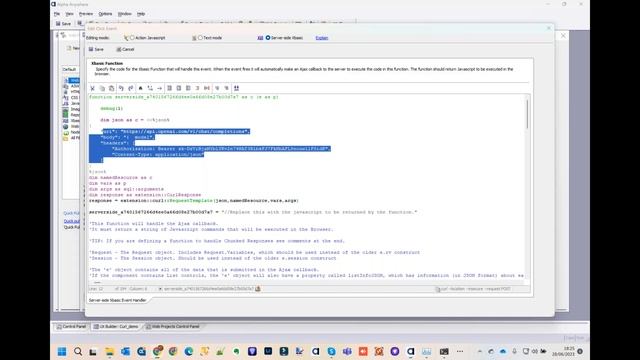Image resolution: width=640 pixels, height=360 pixels.
Task: Undo last edit in code editor
Action: coord(121,88)
